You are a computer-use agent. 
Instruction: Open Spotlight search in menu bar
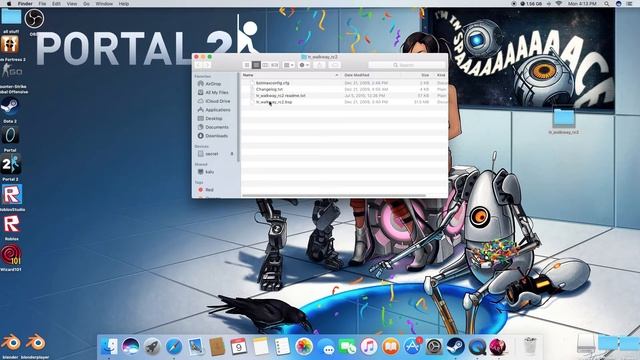[607, 4]
